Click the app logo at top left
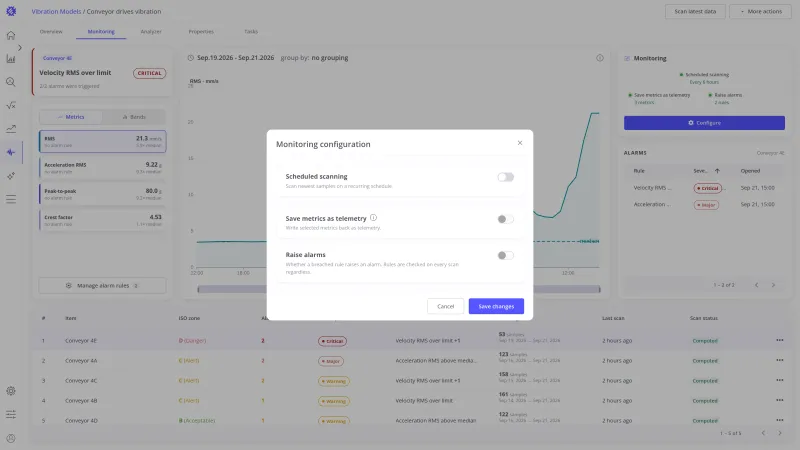The image size is (800, 450). pos(11,11)
